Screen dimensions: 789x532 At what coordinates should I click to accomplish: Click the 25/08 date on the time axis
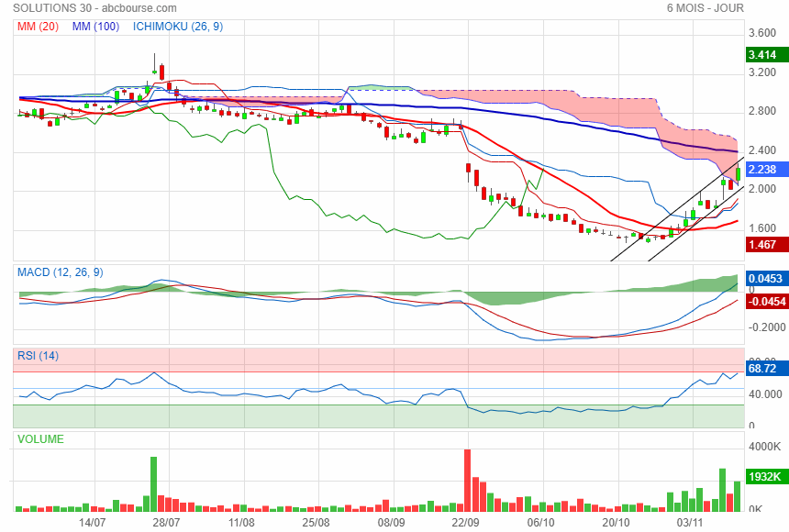[316, 523]
